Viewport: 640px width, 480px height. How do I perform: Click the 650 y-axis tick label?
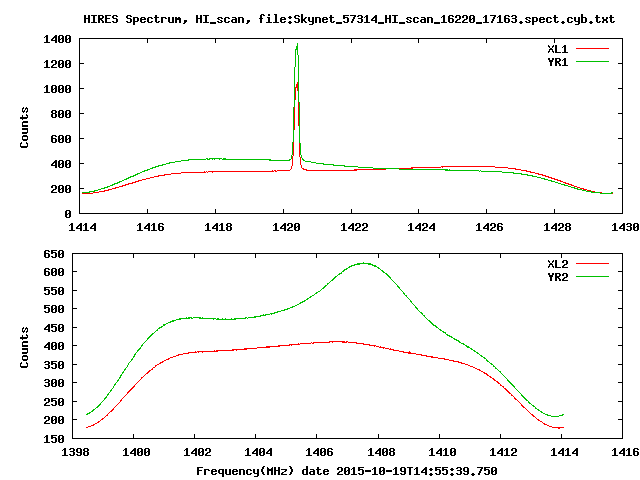54,255
